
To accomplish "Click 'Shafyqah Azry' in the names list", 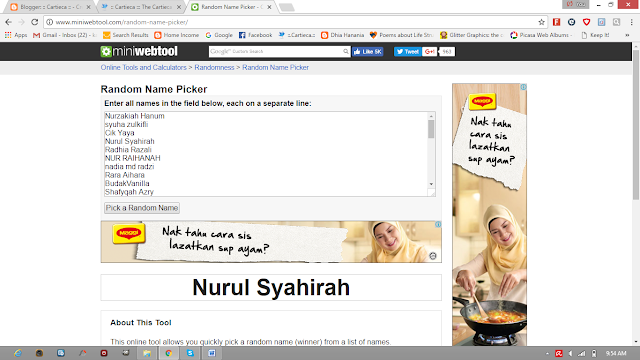I will pos(129,192).
